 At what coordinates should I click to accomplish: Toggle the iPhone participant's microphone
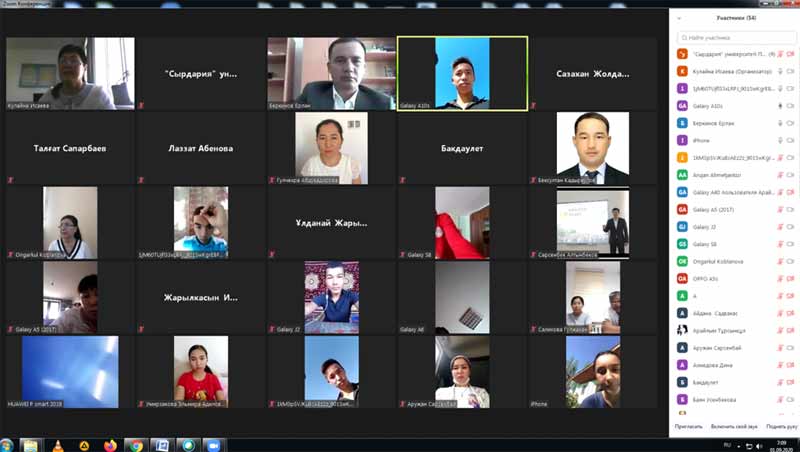tap(779, 140)
